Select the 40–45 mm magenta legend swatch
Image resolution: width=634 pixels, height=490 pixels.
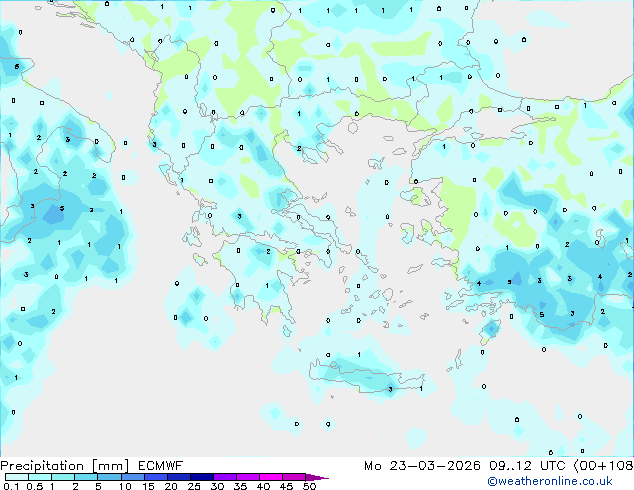(271, 477)
